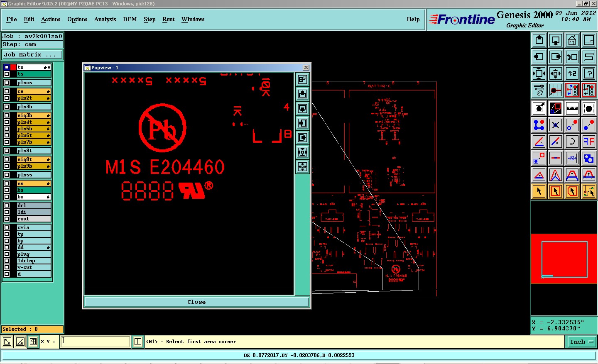Toggle the checkbox for layer pln8t
598x364 pixels.
7,151
